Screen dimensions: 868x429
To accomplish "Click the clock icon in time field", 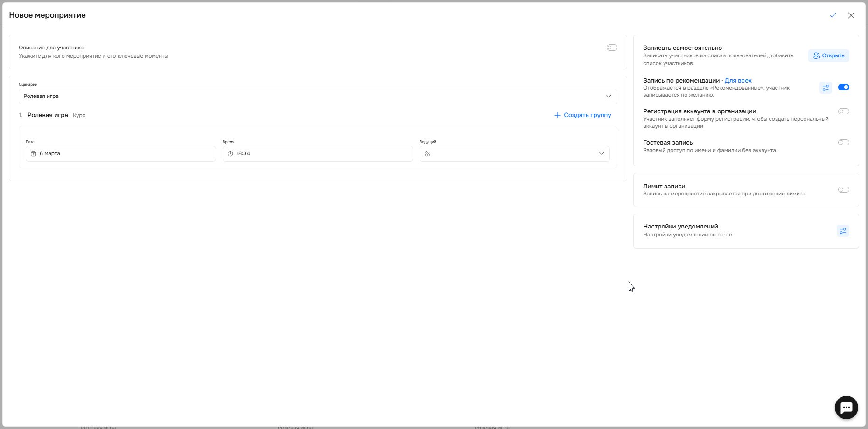I will 230,154.
